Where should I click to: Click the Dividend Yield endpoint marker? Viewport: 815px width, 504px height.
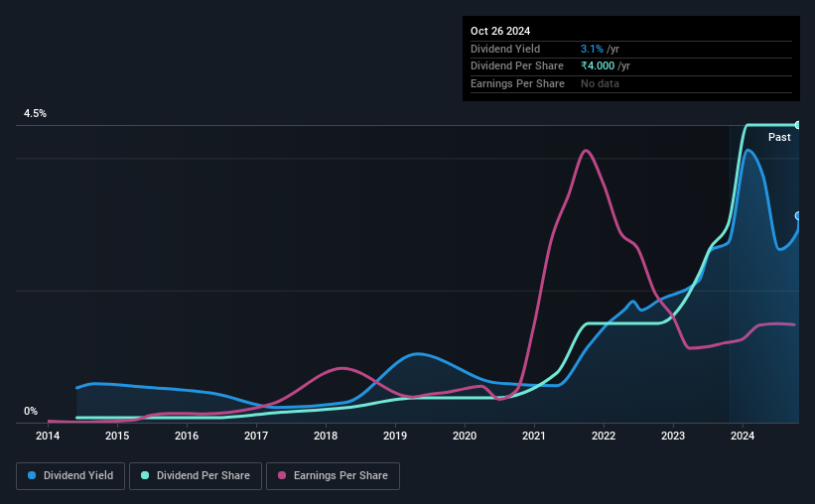(798, 215)
